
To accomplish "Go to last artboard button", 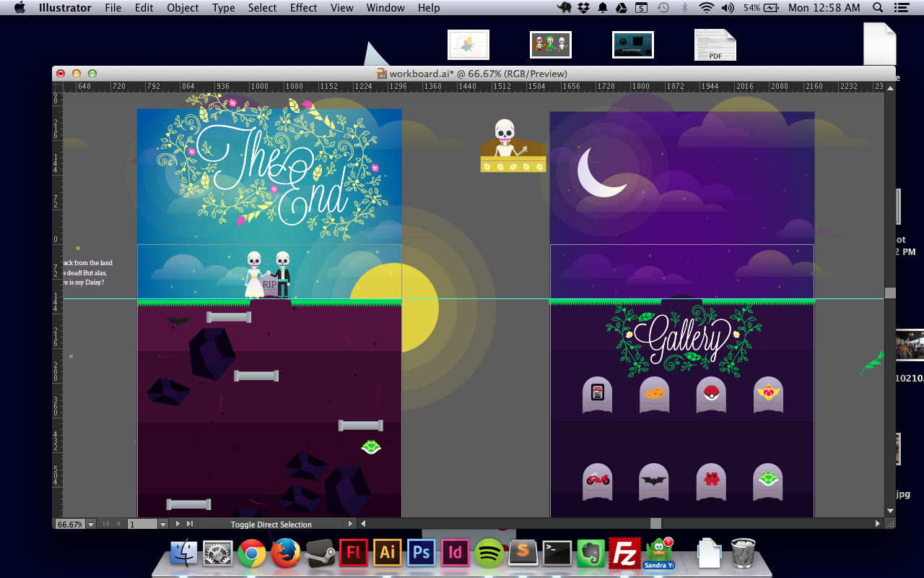I will coord(190,524).
